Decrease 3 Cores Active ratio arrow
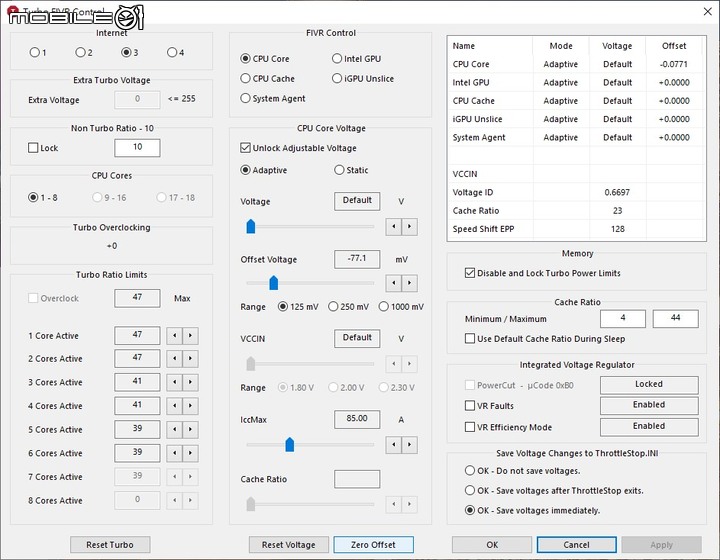Viewport: 720px width, 560px height. 174,382
